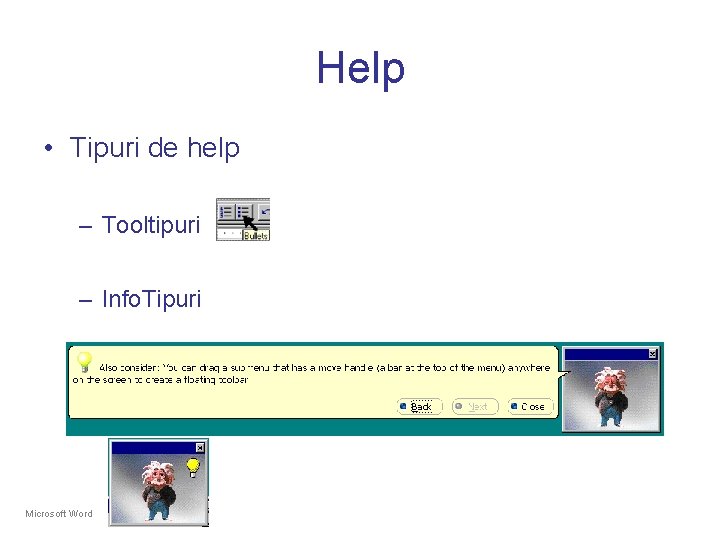Click the Close button in the tip balloon

(531, 406)
